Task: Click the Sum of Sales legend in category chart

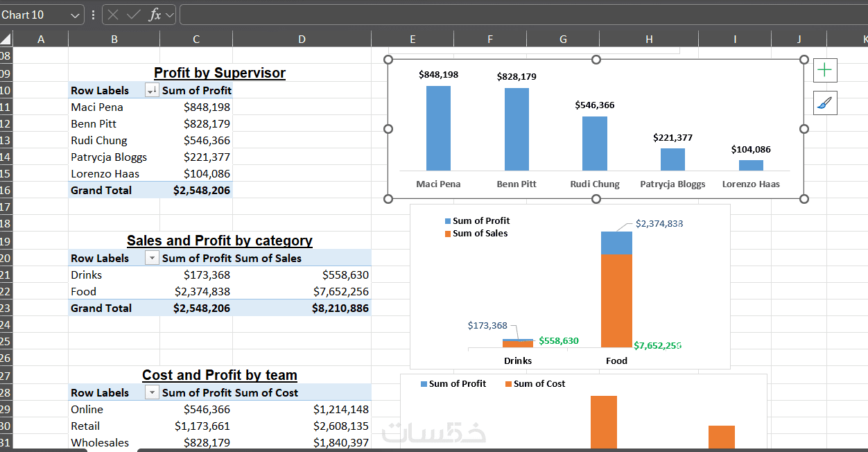Action: [x=476, y=233]
